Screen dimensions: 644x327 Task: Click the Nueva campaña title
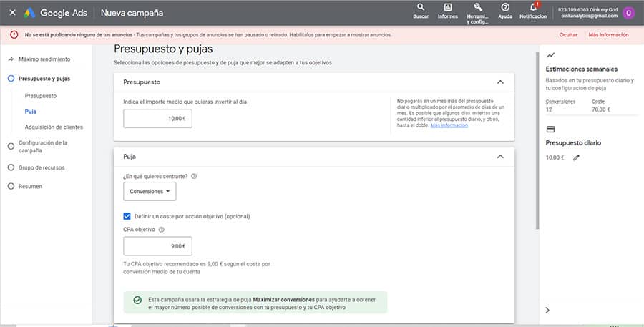pos(132,13)
